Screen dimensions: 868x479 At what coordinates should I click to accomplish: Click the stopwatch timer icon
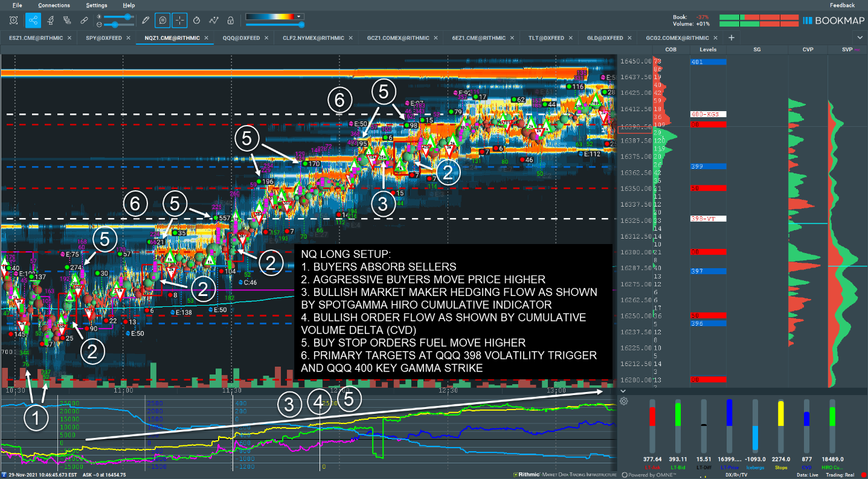tap(196, 20)
